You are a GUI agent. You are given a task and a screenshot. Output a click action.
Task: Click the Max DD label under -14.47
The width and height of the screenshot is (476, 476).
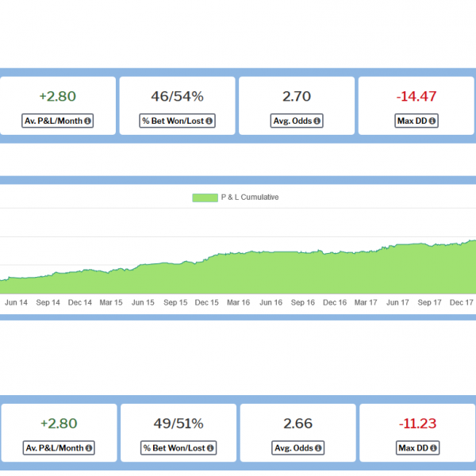click(412, 121)
